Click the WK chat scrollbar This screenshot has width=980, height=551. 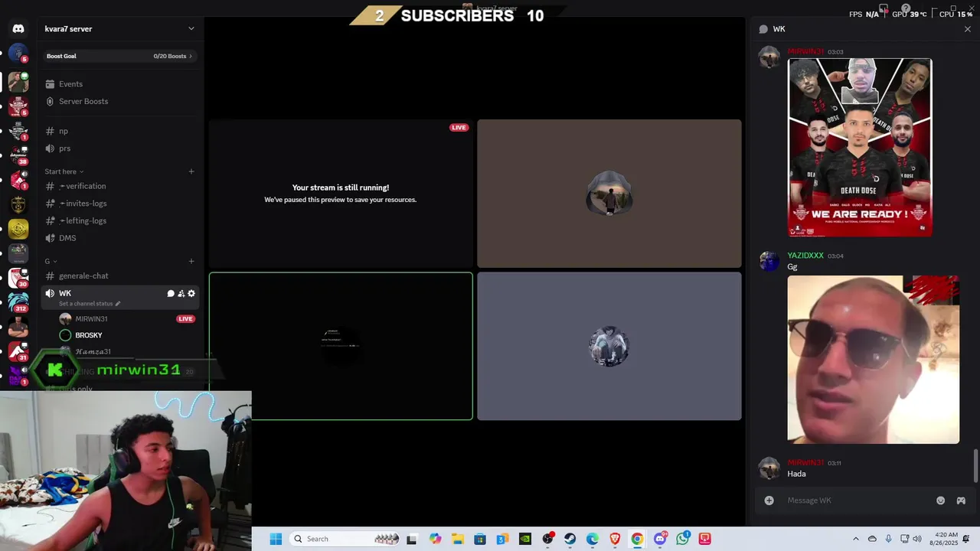pos(975,466)
